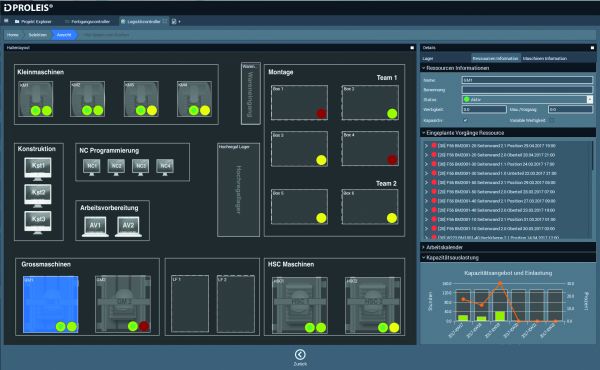Go to the Selektion breadcrumb step
Viewport: 600px width, 370px height.
[38, 35]
